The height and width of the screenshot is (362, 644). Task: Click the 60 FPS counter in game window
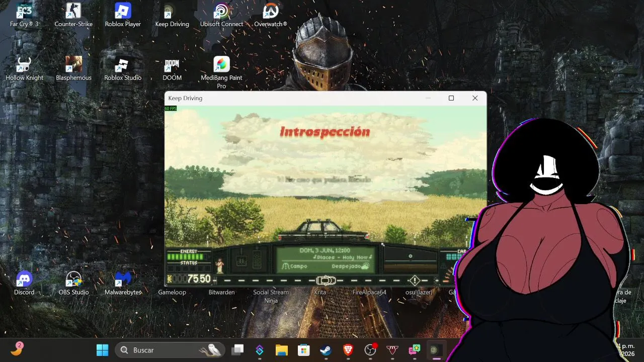click(x=171, y=109)
